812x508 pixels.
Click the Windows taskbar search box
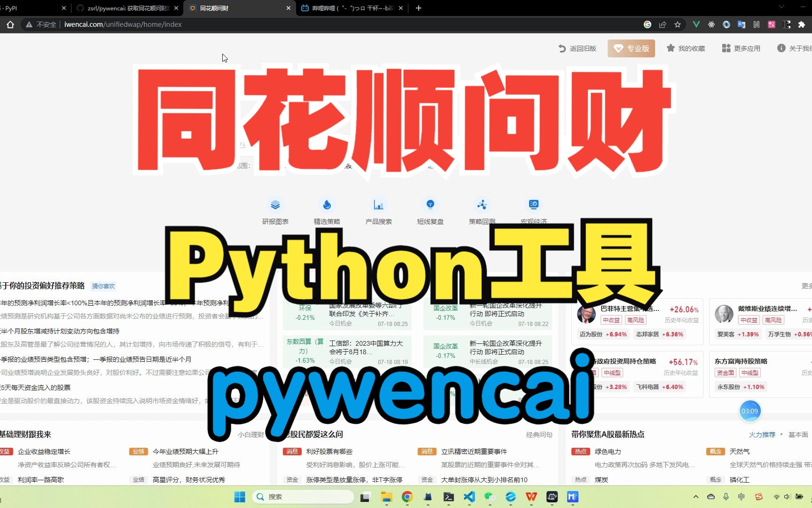(x=303, y=497)
